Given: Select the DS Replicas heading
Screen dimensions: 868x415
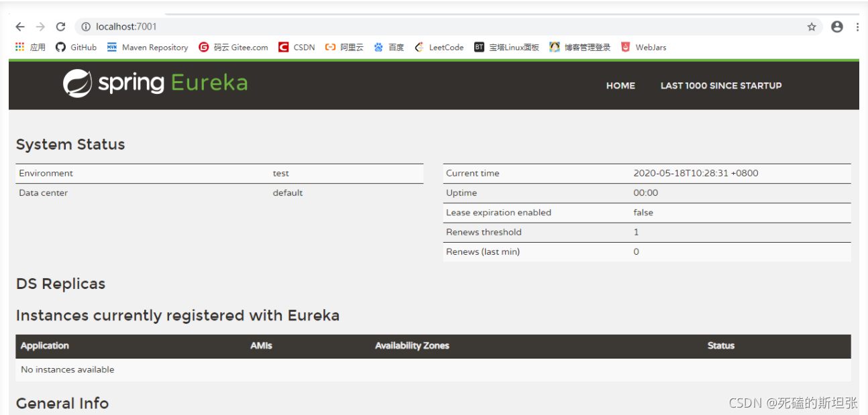Looking at the screenshot, I should 60,284.
